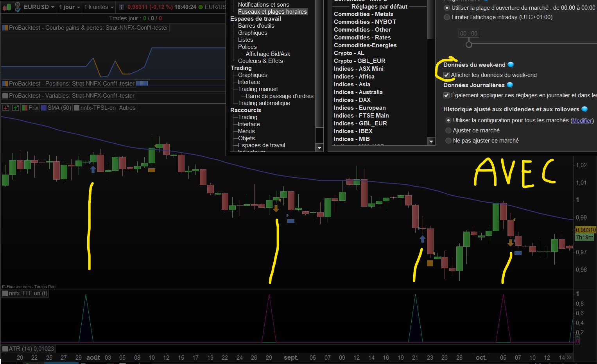Click the SMA (50) indicator label
This screenshot has width=597, height=364.
(59, 108)
